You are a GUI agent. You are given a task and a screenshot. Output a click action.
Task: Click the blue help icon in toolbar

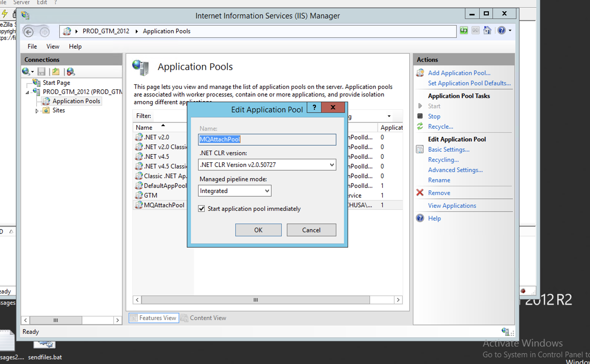(x=501, y=31)
